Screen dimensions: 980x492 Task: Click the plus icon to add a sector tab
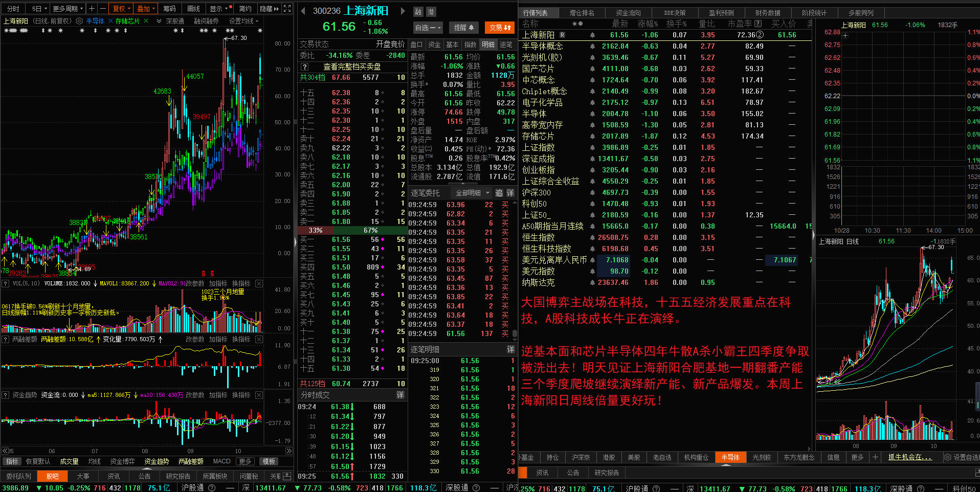click(875, 457)
